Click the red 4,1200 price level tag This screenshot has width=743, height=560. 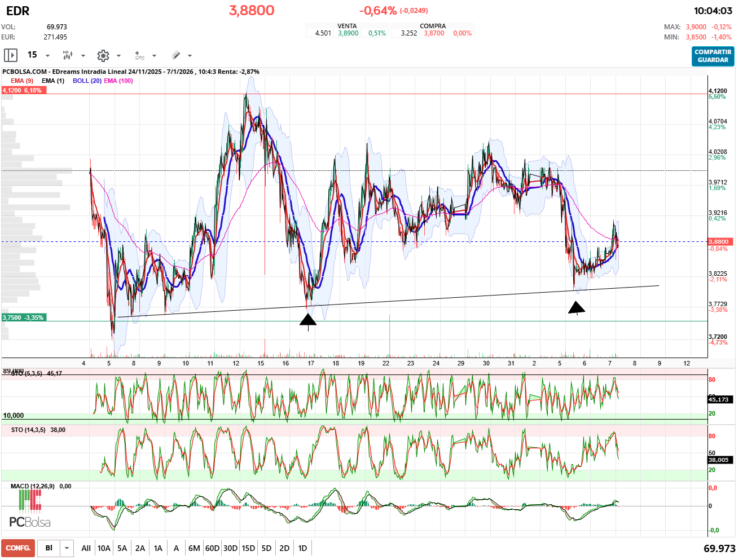[x=23, y=90]
